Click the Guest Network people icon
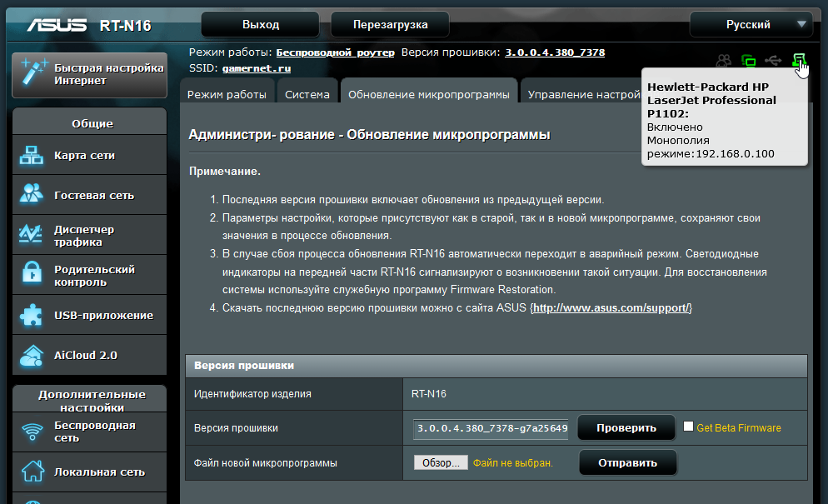Viewport: 828px width, 504px height. pos(31,194)
